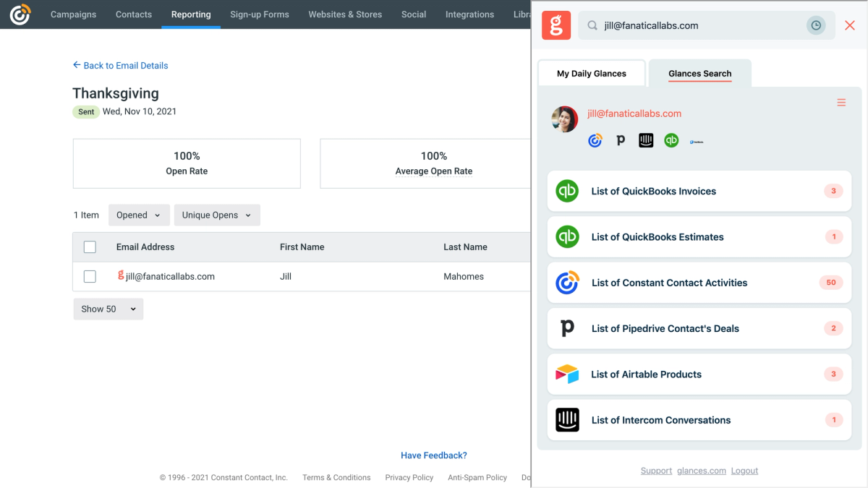The width and height of the screenshot is (868, 488).
Task: Open the Opened filter dropdown
Action: coord(139,215)
